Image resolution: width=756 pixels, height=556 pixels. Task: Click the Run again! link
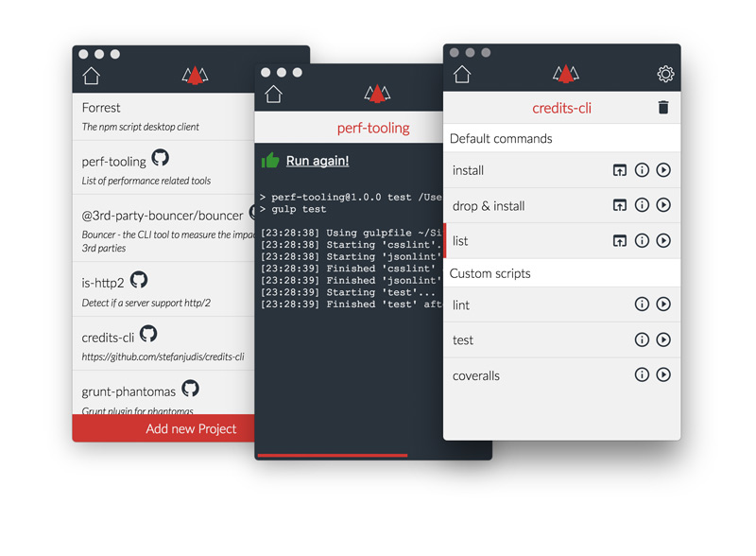pyautogui.click(x=318, y=161)
